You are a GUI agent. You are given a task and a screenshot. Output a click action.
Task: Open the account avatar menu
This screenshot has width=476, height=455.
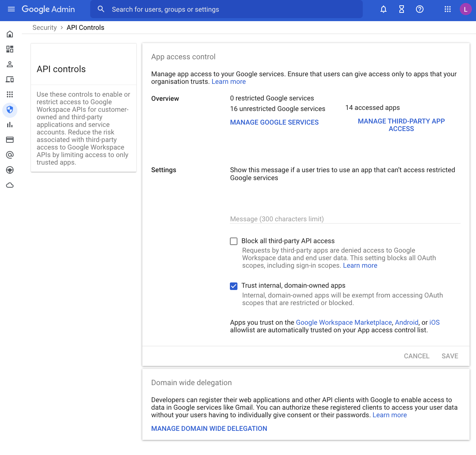point(465,9)
